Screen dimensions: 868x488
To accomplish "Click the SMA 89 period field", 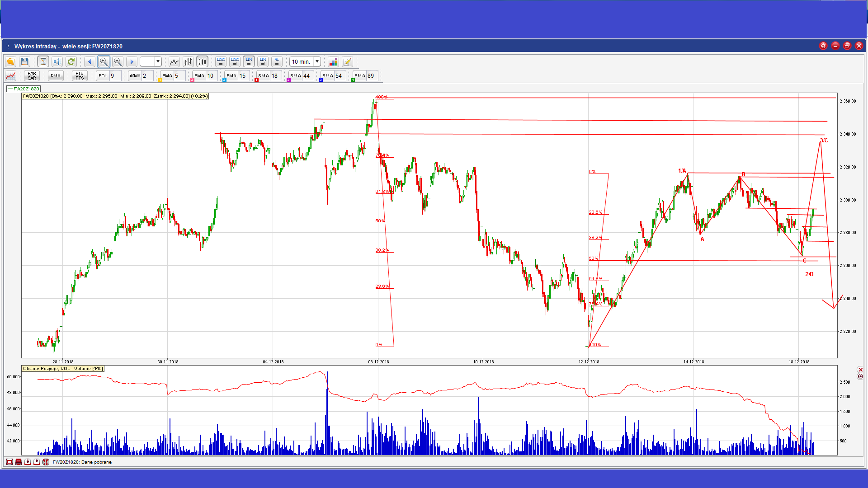I will click(x=371, y=76).
